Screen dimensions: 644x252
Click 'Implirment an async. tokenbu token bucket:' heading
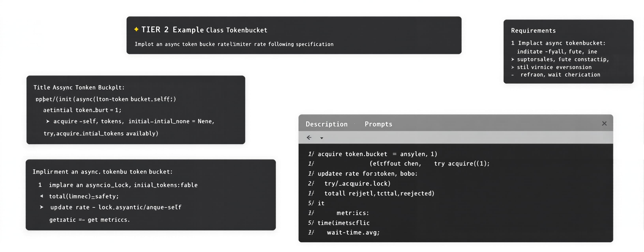tap(103, 172)
